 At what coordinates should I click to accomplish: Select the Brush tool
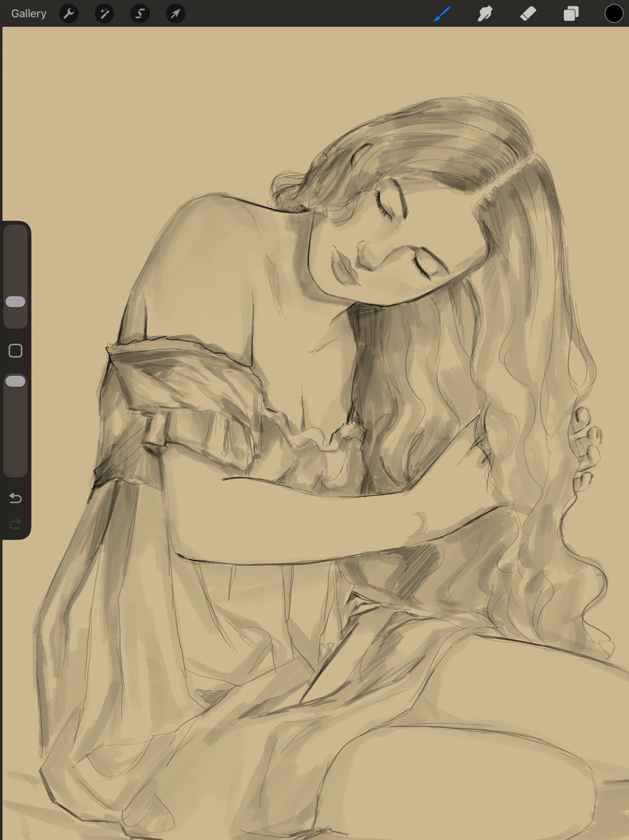443,13
